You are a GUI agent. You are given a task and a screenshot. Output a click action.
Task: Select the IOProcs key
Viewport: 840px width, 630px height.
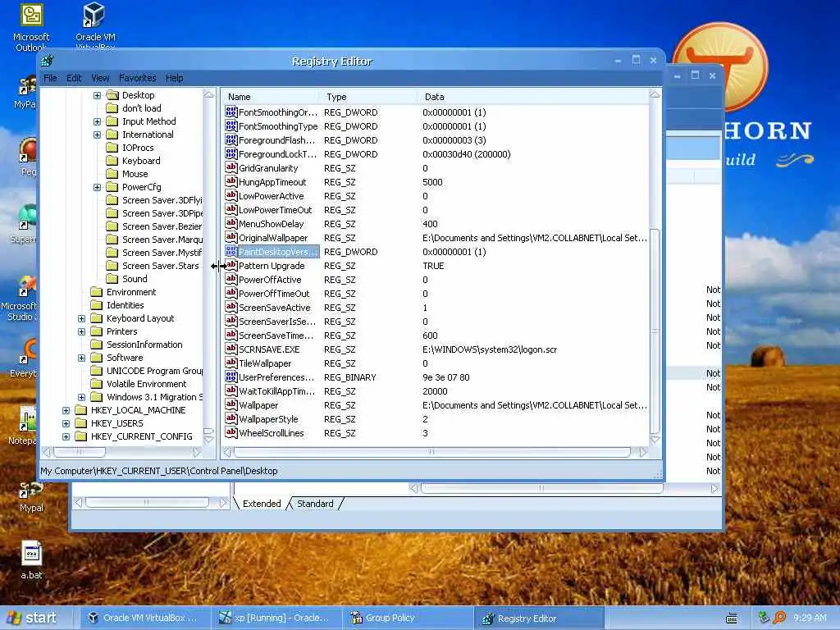pyautogui.click(x=138, y=148)
